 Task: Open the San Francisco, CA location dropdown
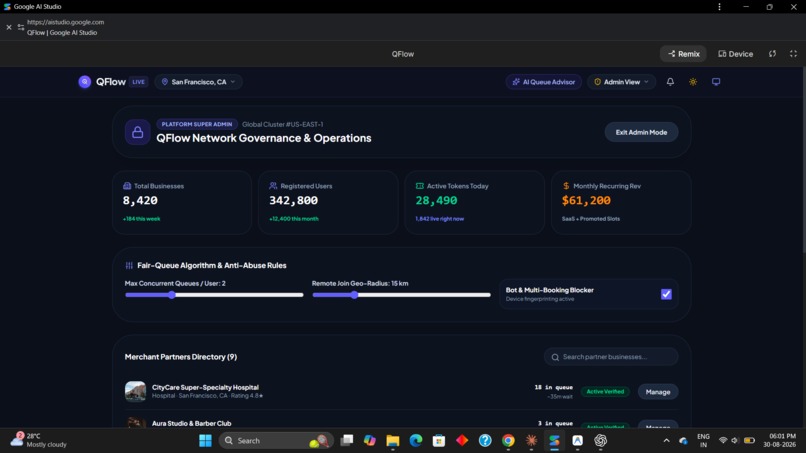tap(198, 82)
